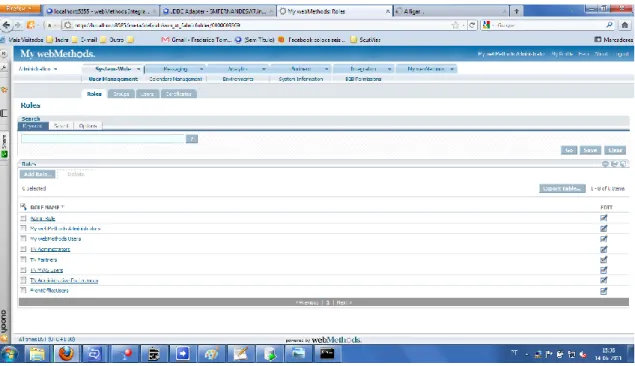Screen dimensions: 635x366
Task: Go to the browser Home page icon
Action: coord(625,25)
